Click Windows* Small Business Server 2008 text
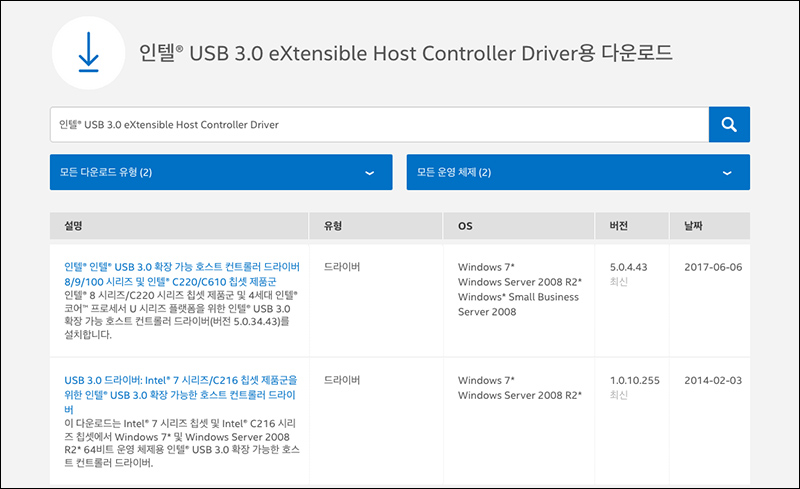The height and width of the screenshot is (489, 800). (x=518, y=304)
